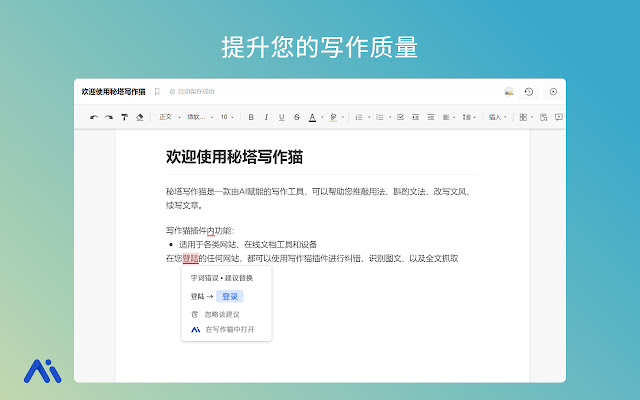640x400 pixels.
Task: Insert a numbered list
Action: click(x=359, y=118)
